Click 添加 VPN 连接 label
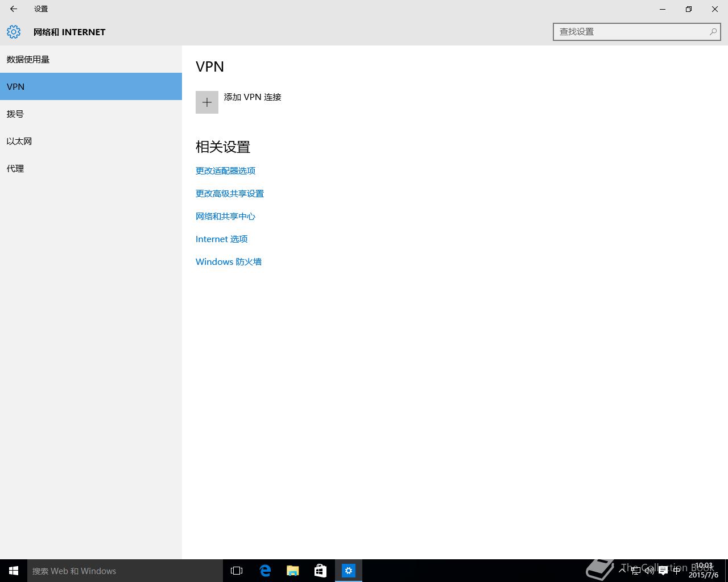This screenshot has width=728, height=582. coord(253,97)
